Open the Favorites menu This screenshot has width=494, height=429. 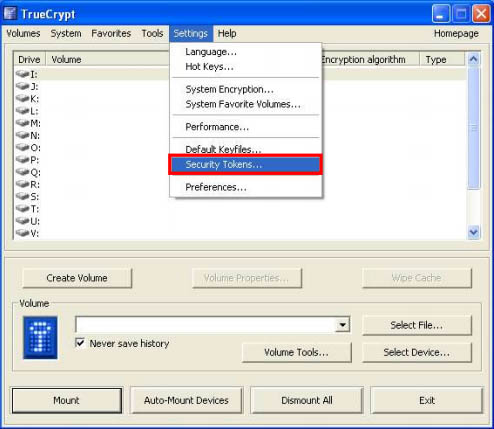click(x=111, y=33)
